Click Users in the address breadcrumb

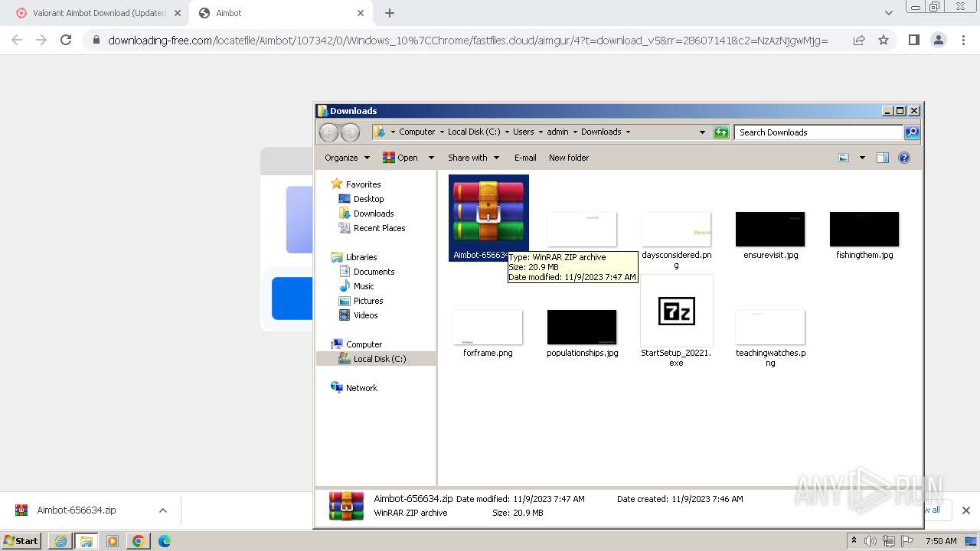coord(524,132)
